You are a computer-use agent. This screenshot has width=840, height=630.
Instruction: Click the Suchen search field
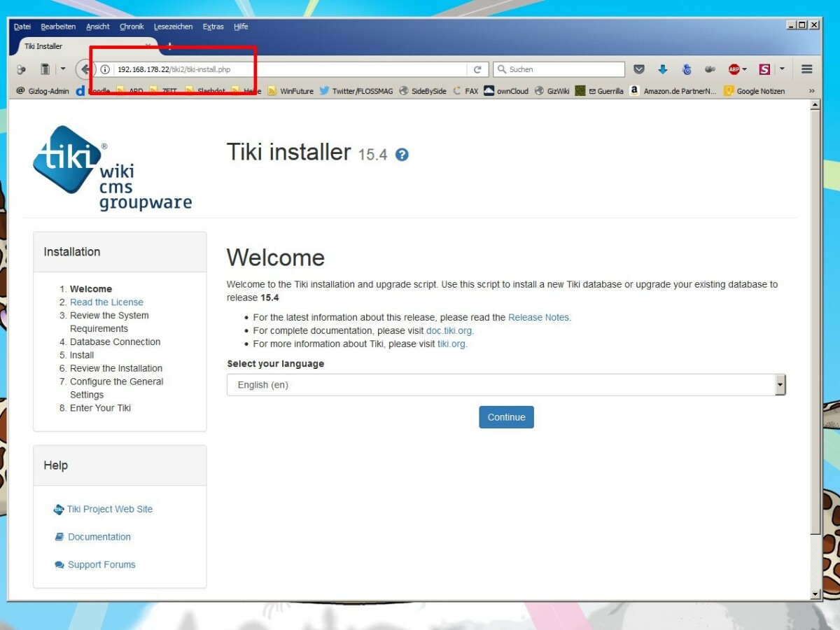pos(559,69)
